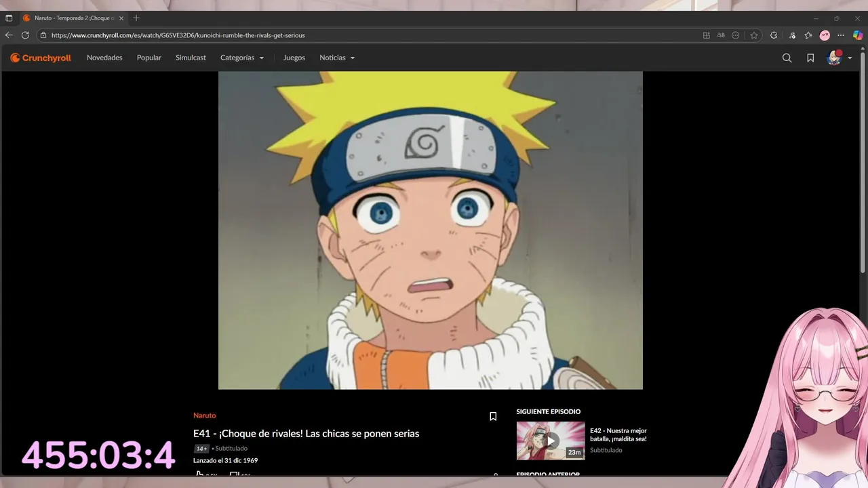View site info padlock in address bar
868x488 pixels.
tap(43, 35)
